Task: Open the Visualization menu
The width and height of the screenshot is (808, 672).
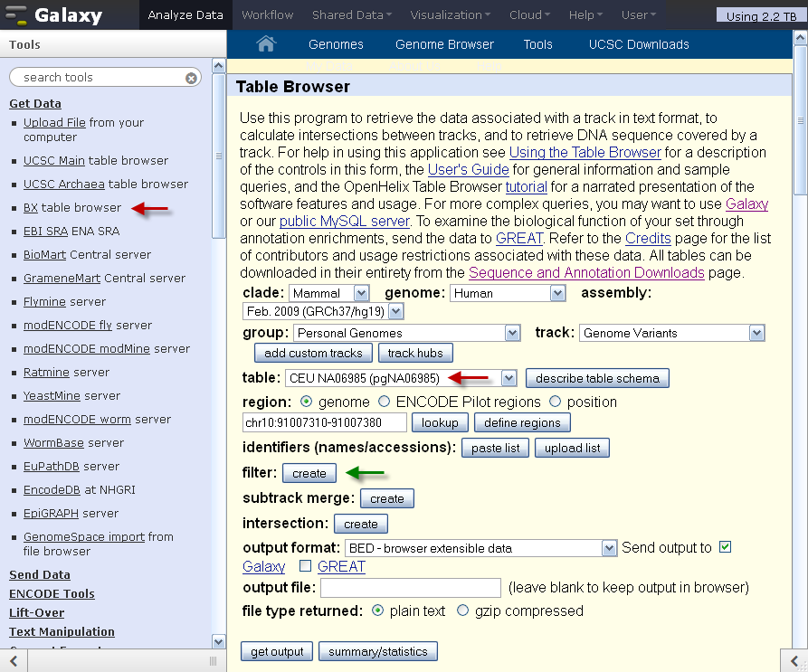Action: pyautogui.click(x=450, y=15)
